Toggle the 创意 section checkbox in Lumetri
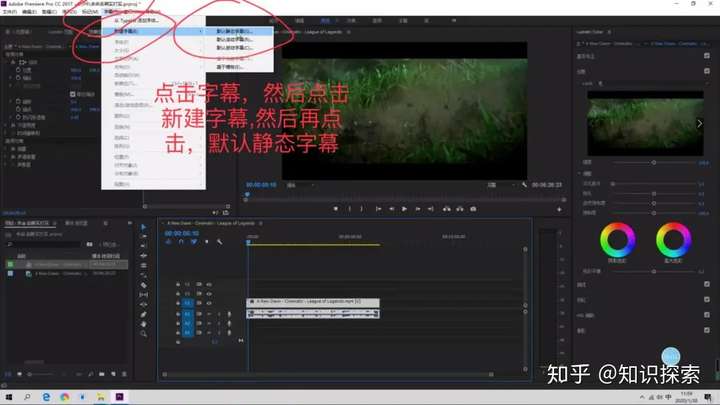 click(x=707, y=71)
